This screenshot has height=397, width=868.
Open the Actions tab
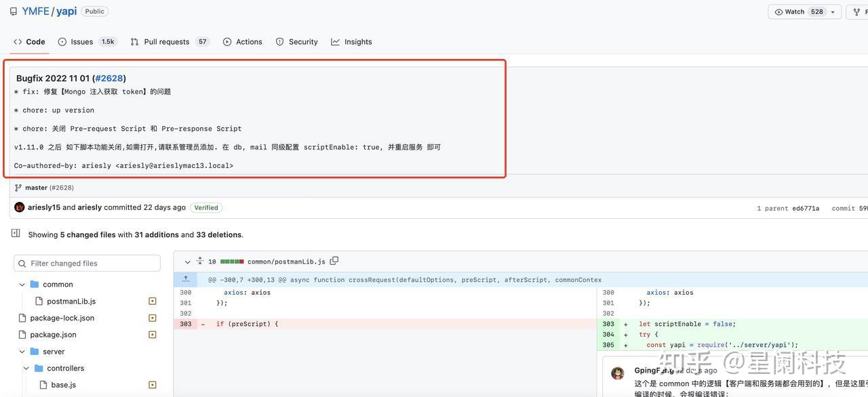coord(243,42)
